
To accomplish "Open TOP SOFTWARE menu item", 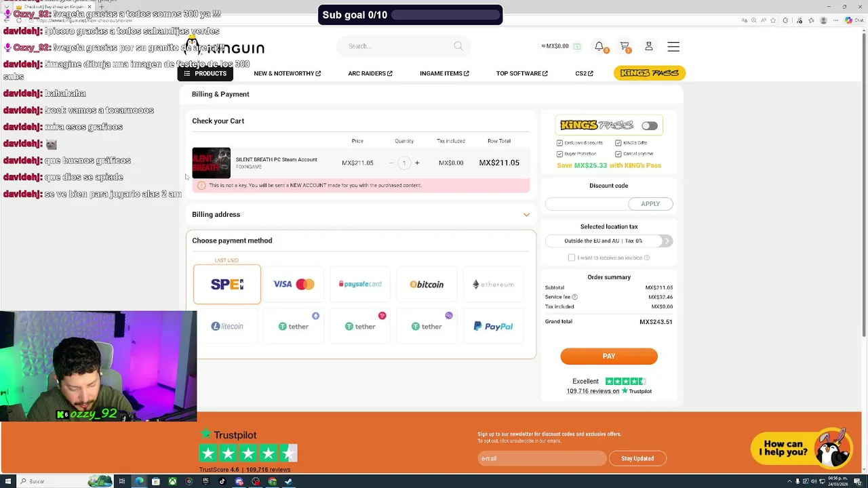I will pos(522,73).
